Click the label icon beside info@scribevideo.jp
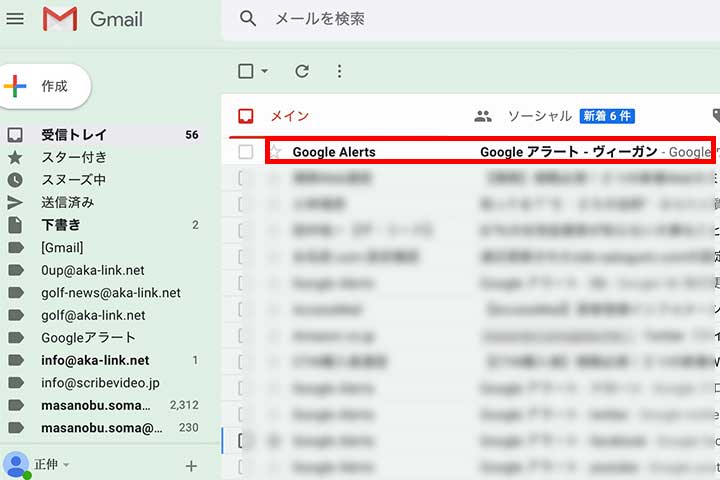Image resolution: width=720 pixels, height=480 pixels. pyautogui.click(x=16, y=383)
